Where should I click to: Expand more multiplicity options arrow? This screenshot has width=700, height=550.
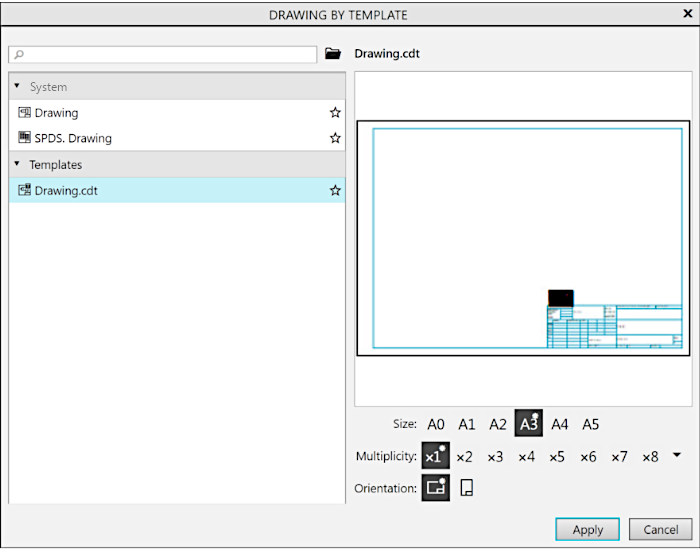click(x=677, y=455)
